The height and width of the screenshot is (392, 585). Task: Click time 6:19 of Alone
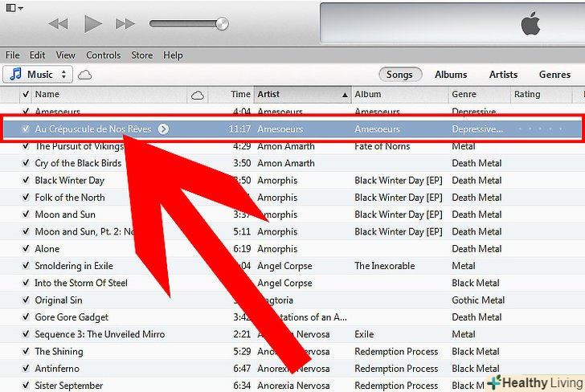tap(242, 249)
